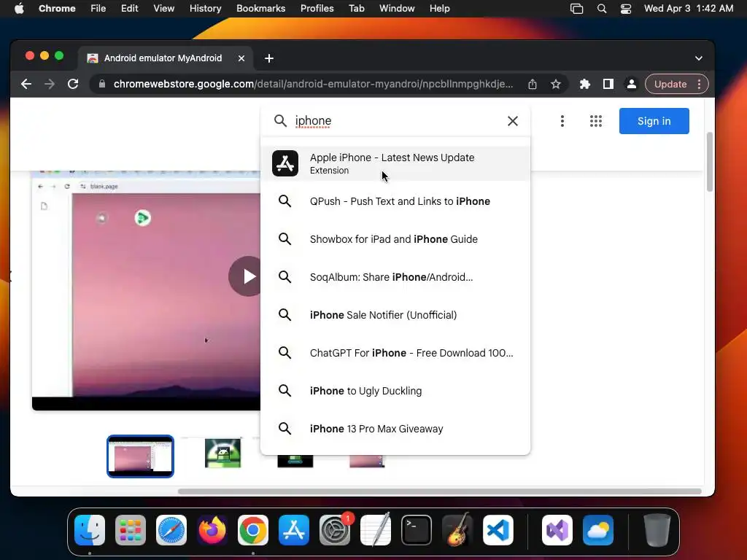The width and height of the screenshot is (747, 560).
Task: Open Finder from the Dock
Action: (90, 530)
